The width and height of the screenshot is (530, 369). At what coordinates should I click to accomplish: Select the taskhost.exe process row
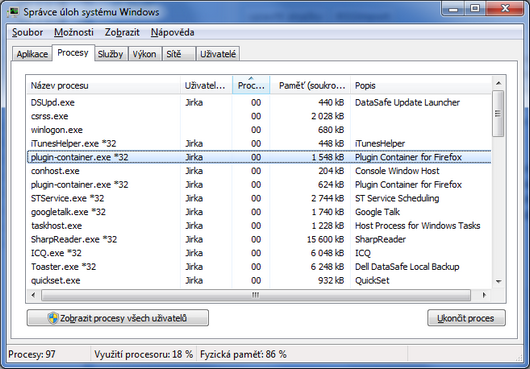[259, 226]
